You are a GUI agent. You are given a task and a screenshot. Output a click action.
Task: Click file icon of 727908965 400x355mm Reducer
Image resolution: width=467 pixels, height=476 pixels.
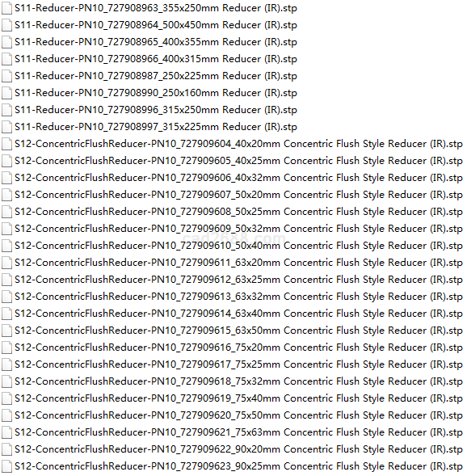[x=6, y=42]
